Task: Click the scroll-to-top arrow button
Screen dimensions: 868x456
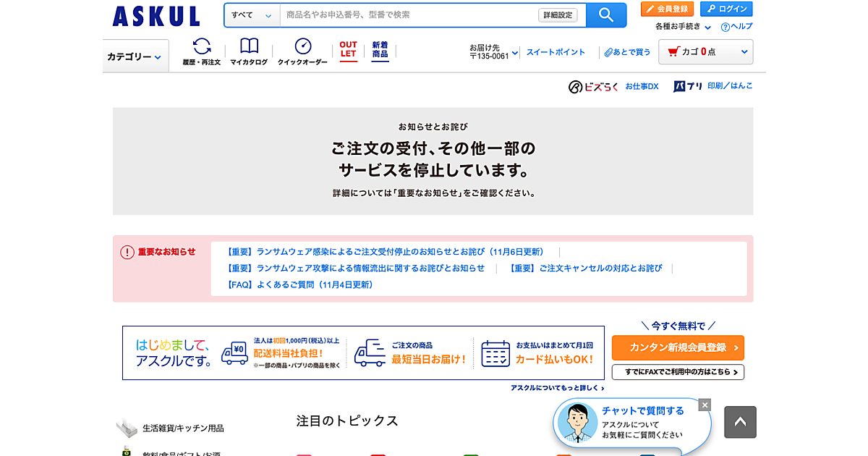Action: [x=740, y=422]
